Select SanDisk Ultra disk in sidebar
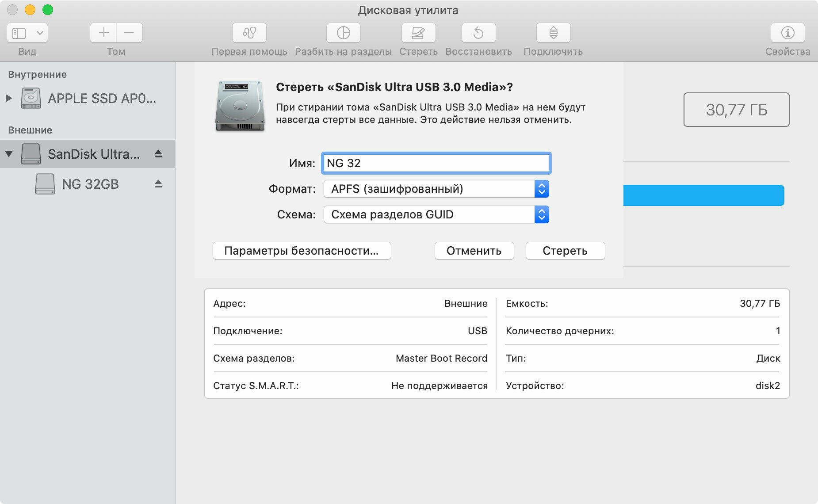The width and height of the screenshot is (818, 504). point(88,154)
